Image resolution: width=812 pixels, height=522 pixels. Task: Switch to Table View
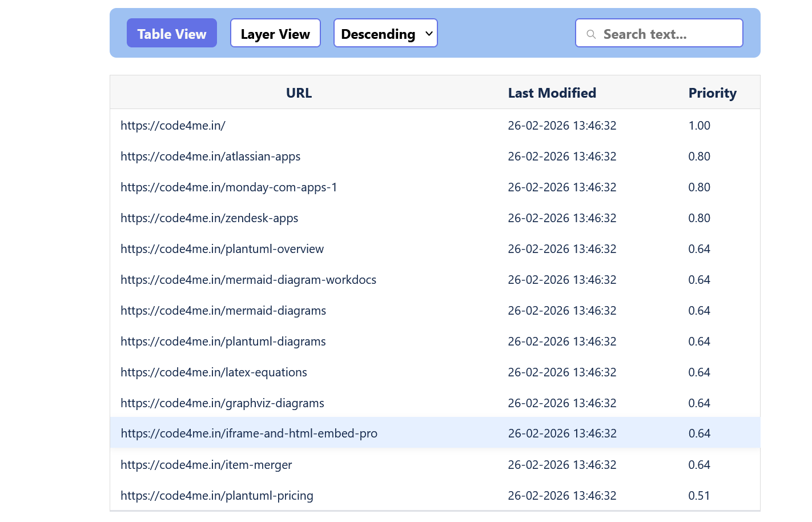point(171,33)
